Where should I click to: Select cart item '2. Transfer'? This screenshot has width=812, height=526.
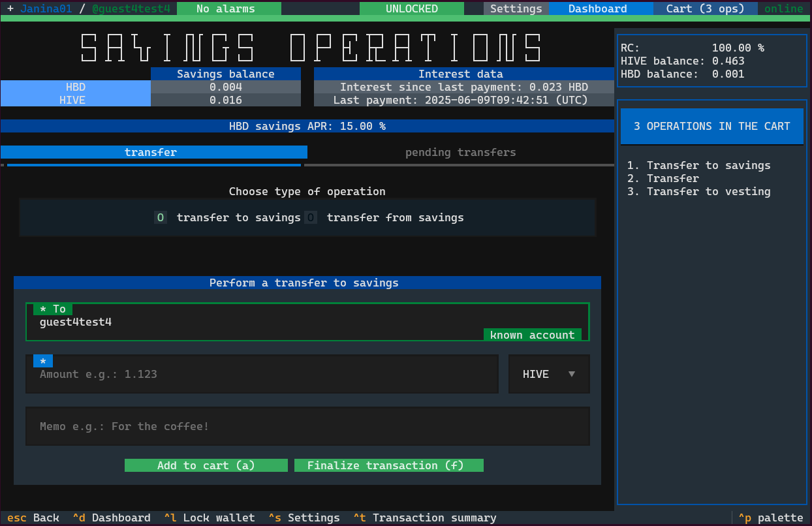click(x=663, y=178)
